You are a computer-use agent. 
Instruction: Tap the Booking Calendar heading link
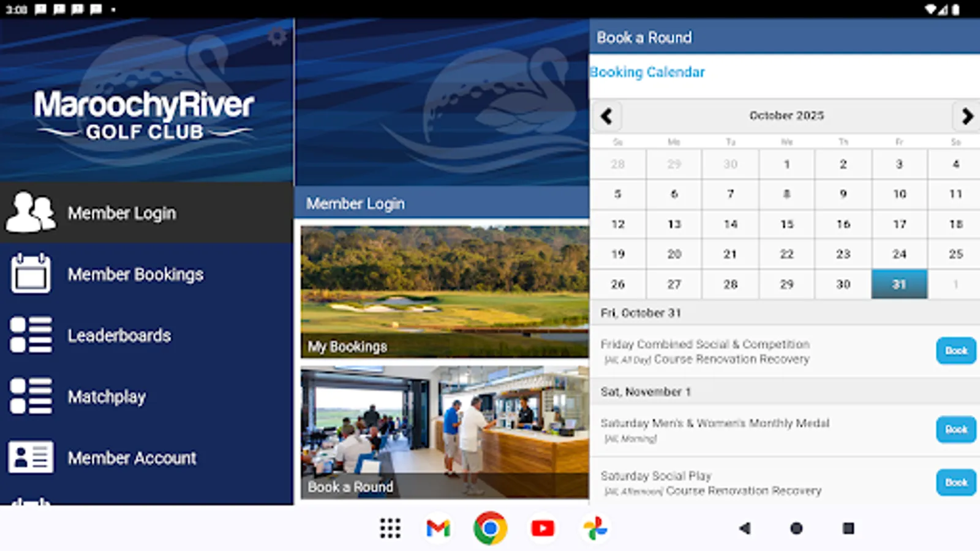pyautogui.click(x=647, y=72)
